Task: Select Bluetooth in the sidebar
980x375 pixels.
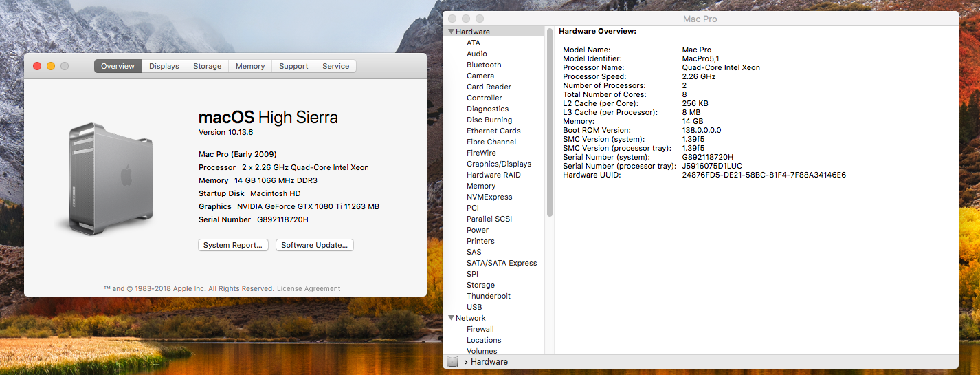Action: pyautogui.click(x=485, y=65)
